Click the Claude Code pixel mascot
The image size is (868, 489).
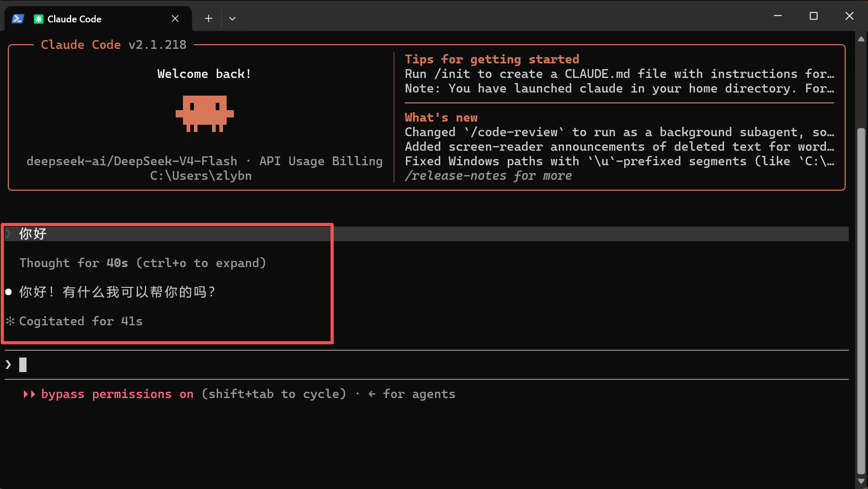(205, 113)
